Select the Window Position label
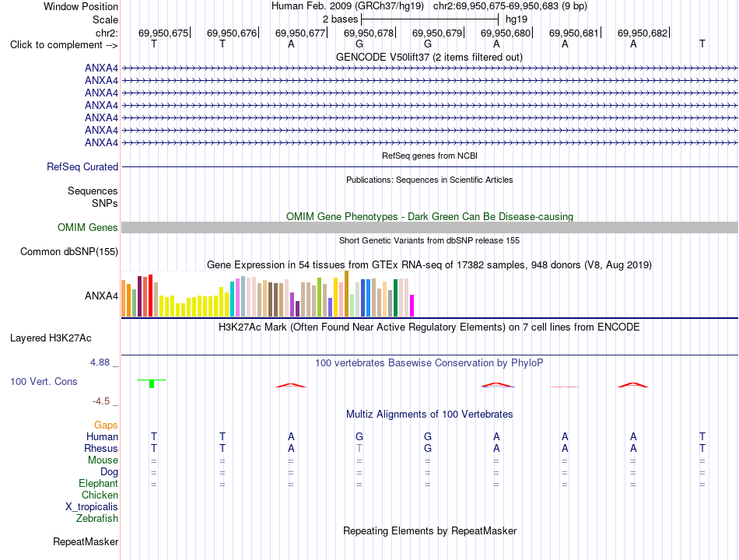This screenshot has width=739, height=560. [81, 6]
